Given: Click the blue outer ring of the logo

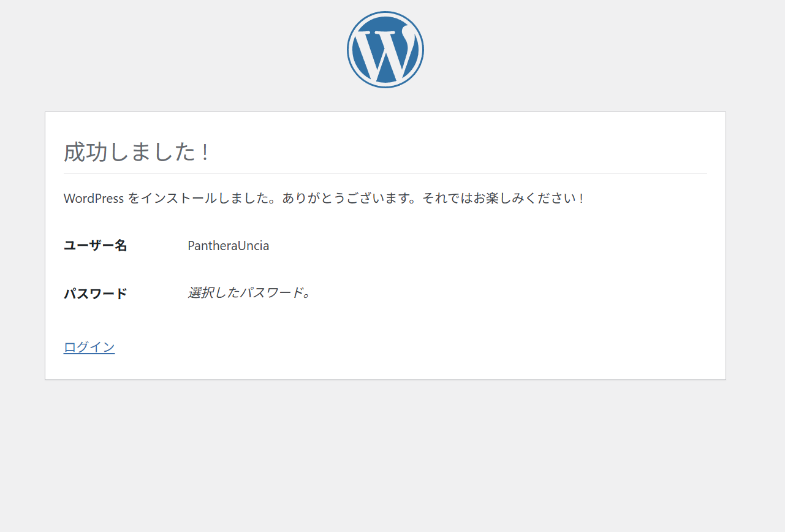Looking at the screenshot, I should (x=349, y=50).
